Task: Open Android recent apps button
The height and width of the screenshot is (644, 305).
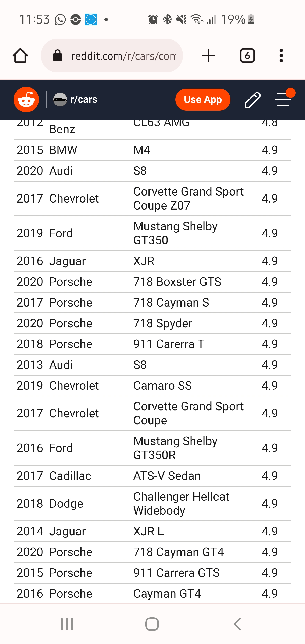Action: (67, 624)
